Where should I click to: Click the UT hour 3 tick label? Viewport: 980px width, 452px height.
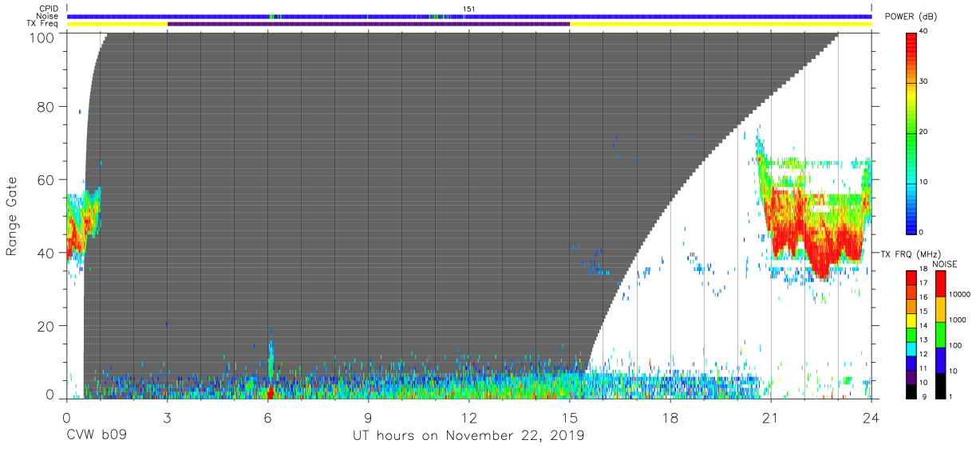[x=168, y=417]
